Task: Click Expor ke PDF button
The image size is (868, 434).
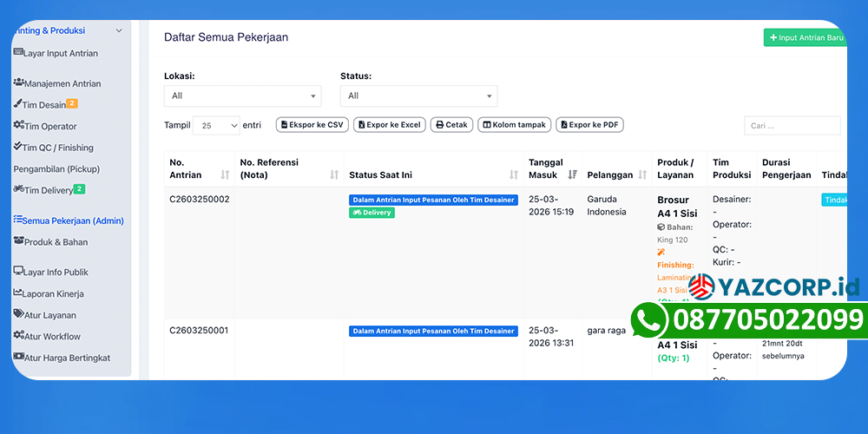Action: [x=589, y=125]
